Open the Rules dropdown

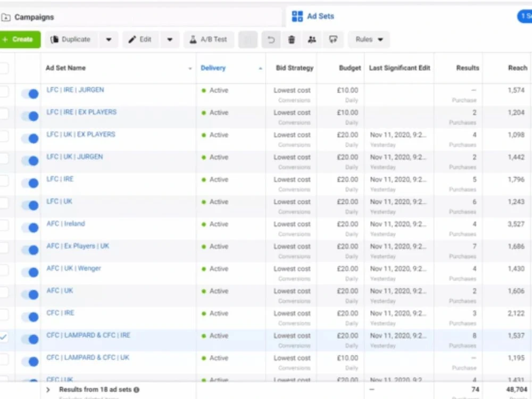coord(369,40)
